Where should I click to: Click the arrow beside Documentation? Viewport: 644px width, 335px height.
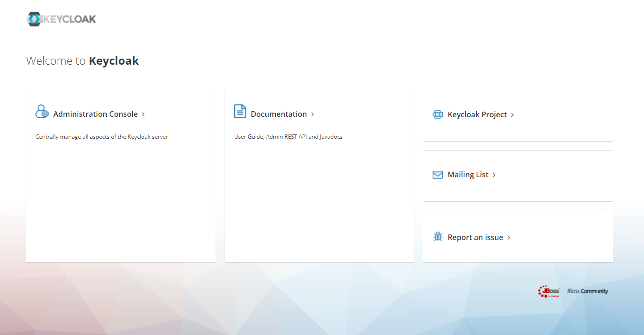coord(312,114)
